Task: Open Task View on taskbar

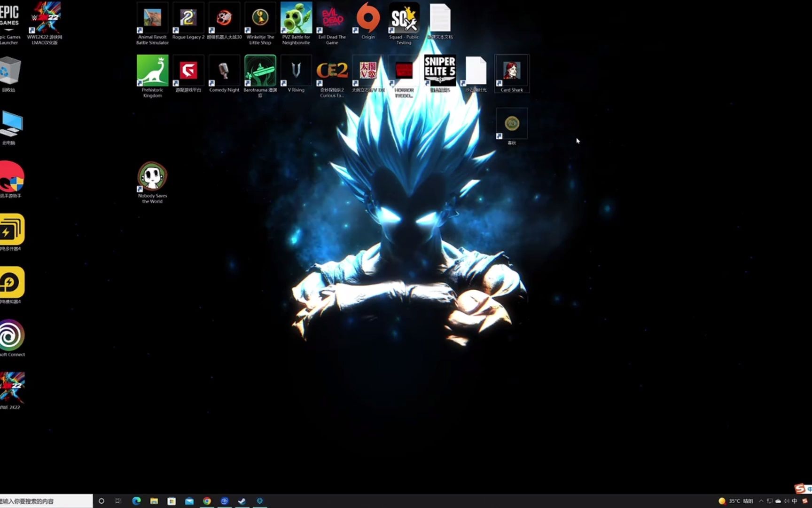Action: pos(118,501)
